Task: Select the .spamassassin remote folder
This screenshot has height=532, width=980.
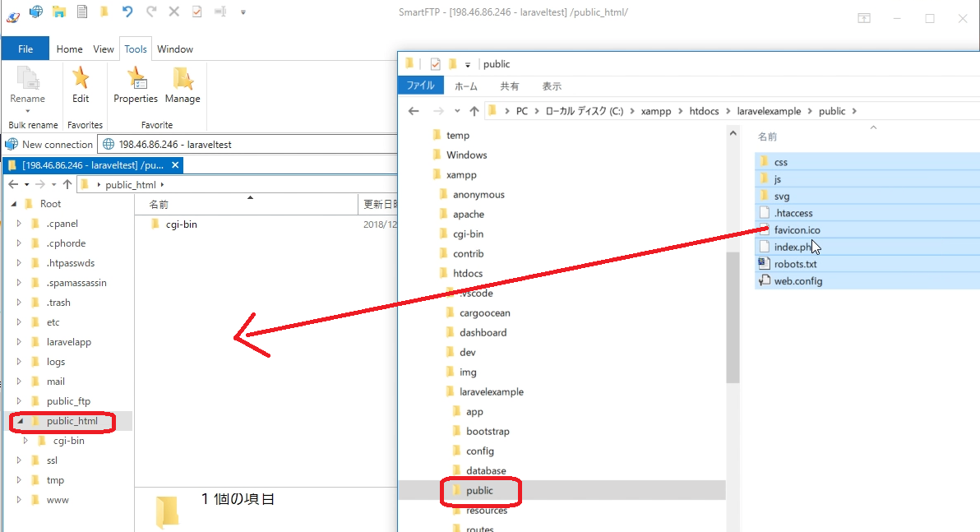Action: pyautogui.click(x=76, y=283)
